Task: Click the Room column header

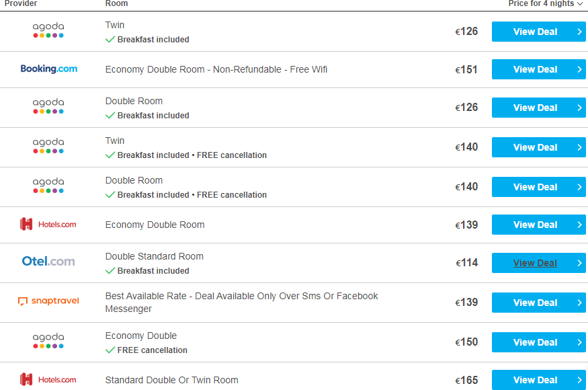Action: [x=117, y=3]
